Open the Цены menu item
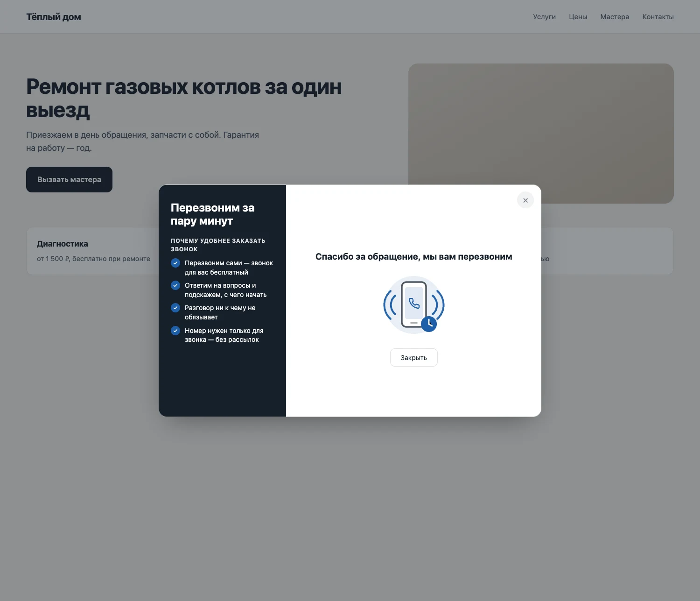The height and width of the screenshot is (601, 700). (578, 17)
